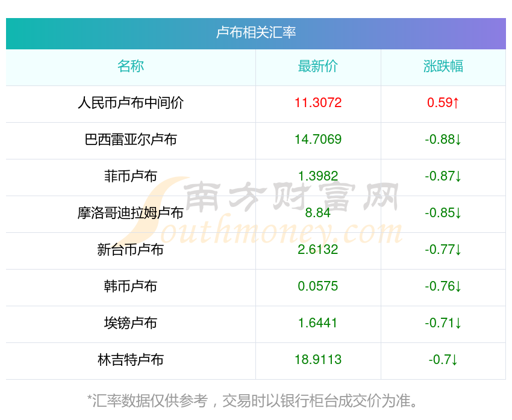Click the 名称 column header

[x=131, y=66]
